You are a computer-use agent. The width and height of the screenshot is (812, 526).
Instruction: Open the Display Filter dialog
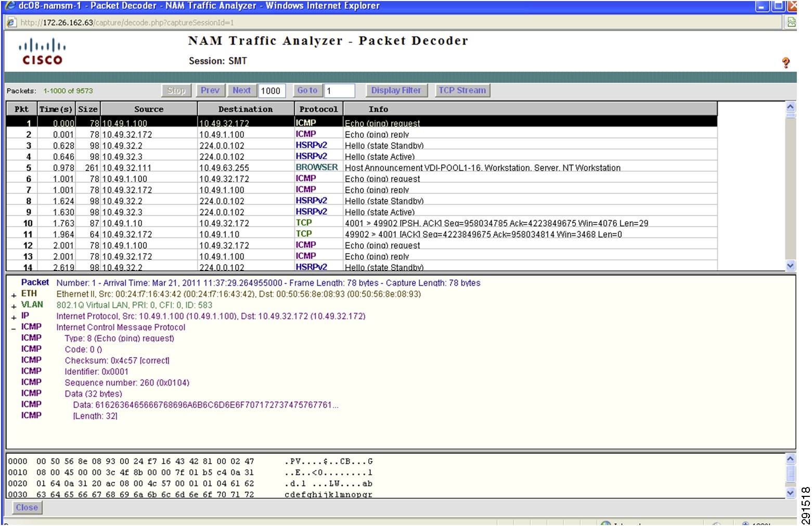[x=396, y=90]
